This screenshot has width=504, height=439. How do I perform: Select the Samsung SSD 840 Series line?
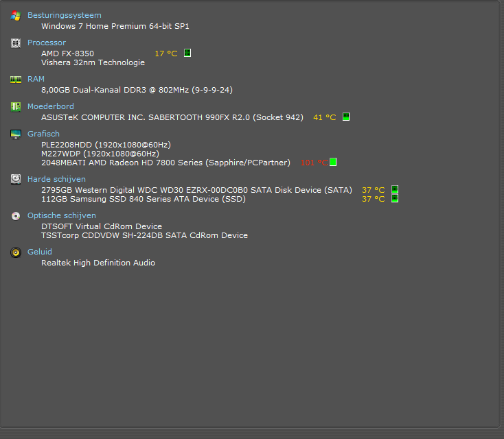(x=144, y=199)
